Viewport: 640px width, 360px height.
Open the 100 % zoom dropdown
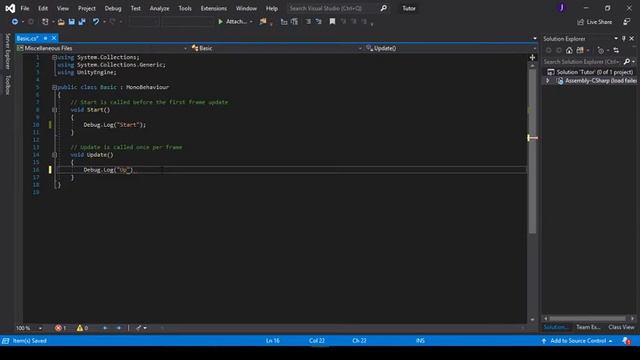point(40,328)
